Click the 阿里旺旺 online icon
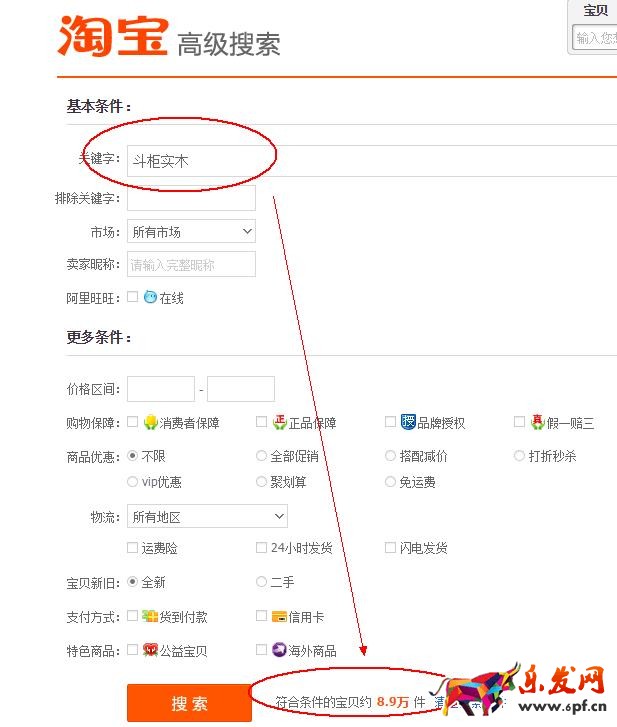 pos(150,297)
